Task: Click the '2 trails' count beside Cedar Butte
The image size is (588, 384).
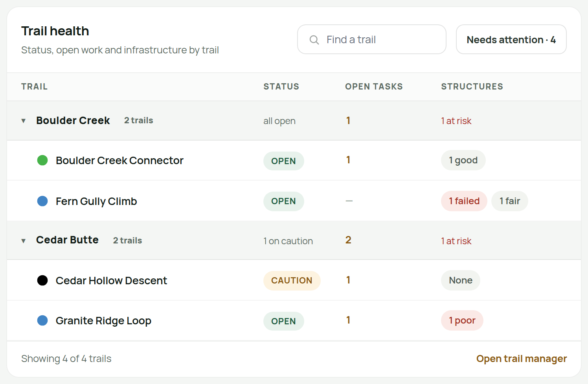Action: [x=128, y=241]
